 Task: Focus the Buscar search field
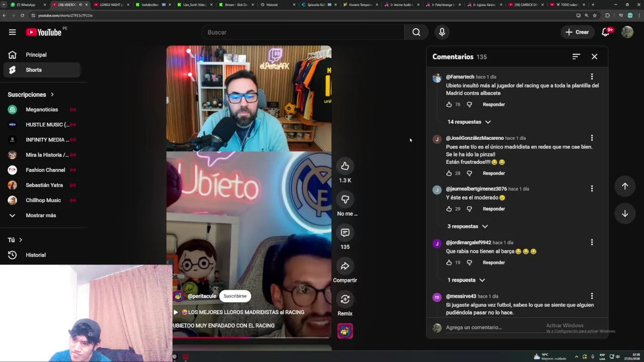(302, 32)
